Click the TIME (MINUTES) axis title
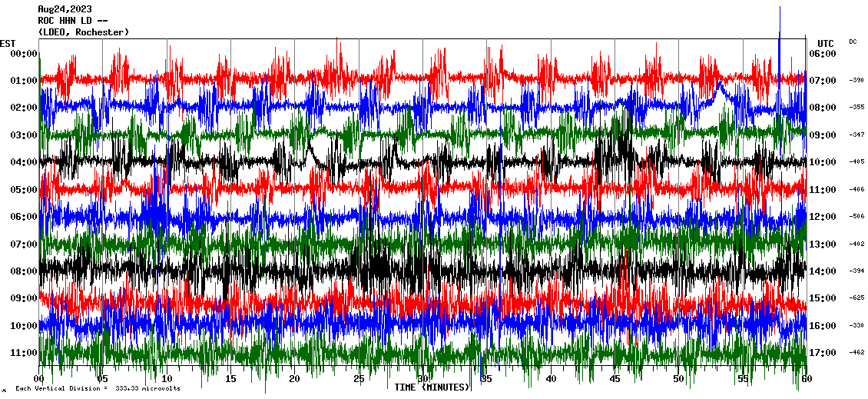The image size is (868, 399). pyautogui.click(x=432, y=387)
